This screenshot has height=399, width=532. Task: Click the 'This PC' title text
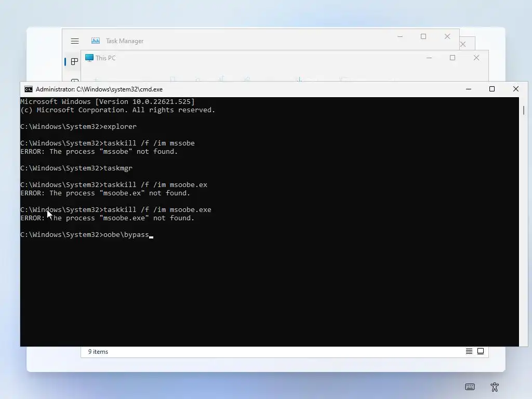click(x=105, y=58)
